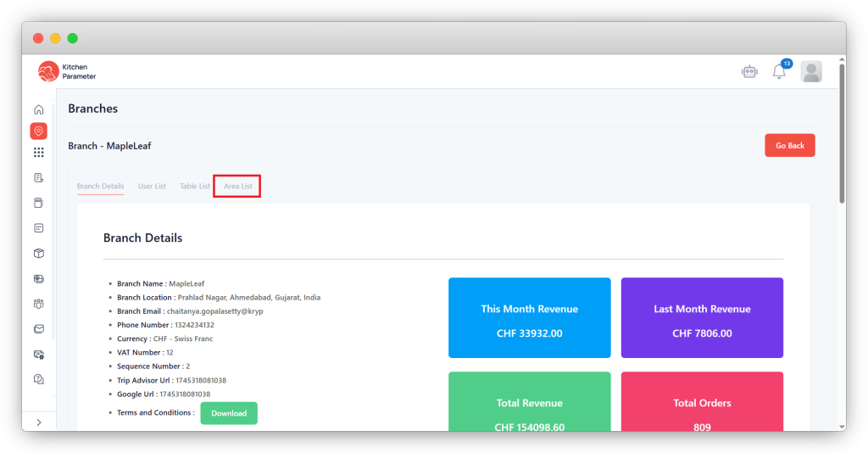868x453 pixels.
Task: Open the user profile avatar menu
Action: (811, 72)
